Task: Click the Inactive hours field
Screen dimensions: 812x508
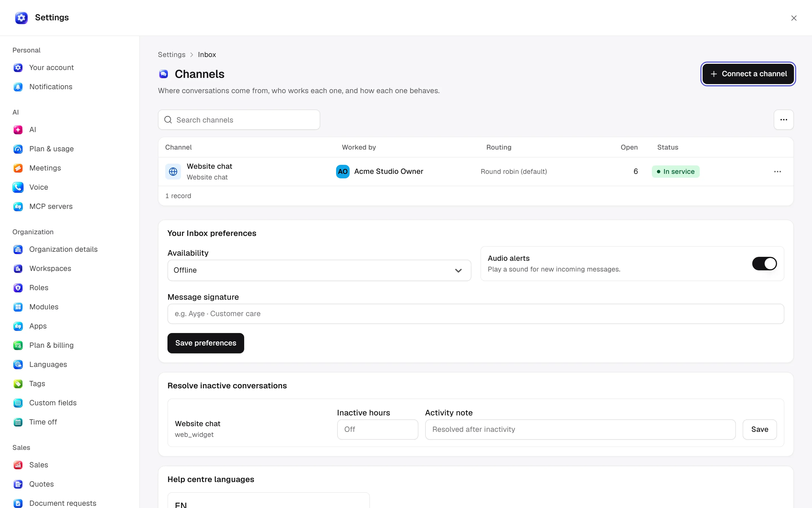Action: tap(378, 429)
